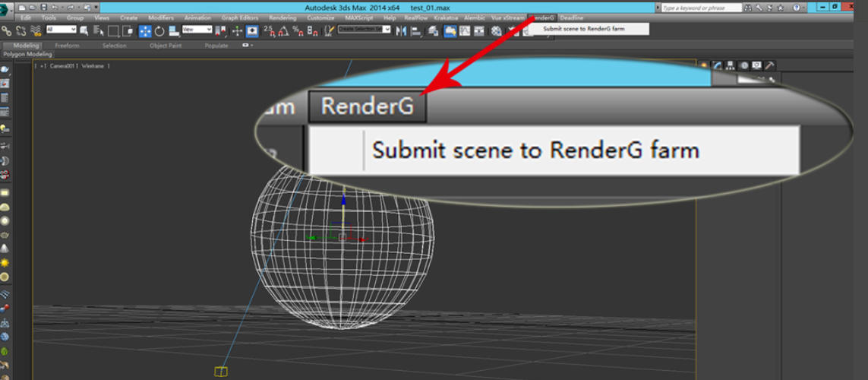Click the New Scene icon in the quick access toolbar
The image size is (868, 380).
coord(21,7)
